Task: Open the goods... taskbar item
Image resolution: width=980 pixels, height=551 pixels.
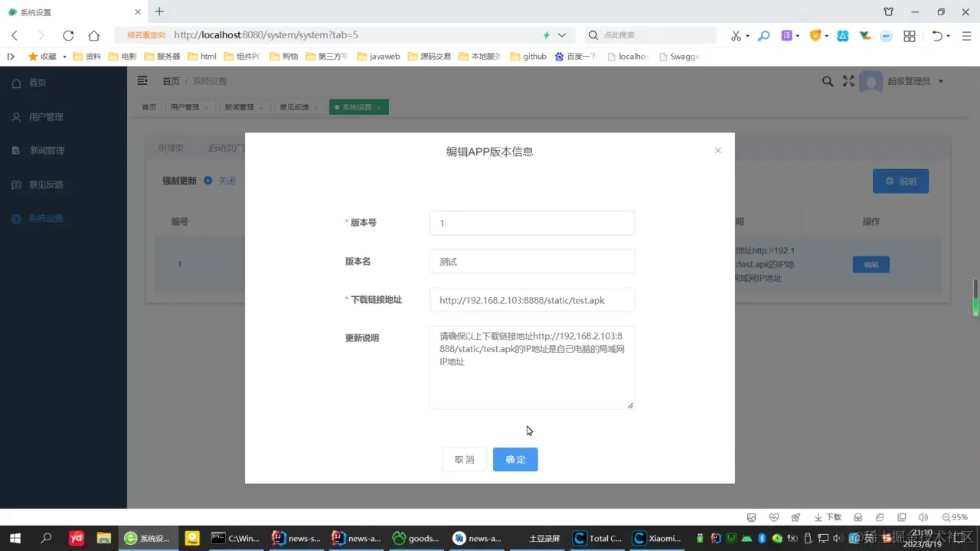Action: coord(416,538)
